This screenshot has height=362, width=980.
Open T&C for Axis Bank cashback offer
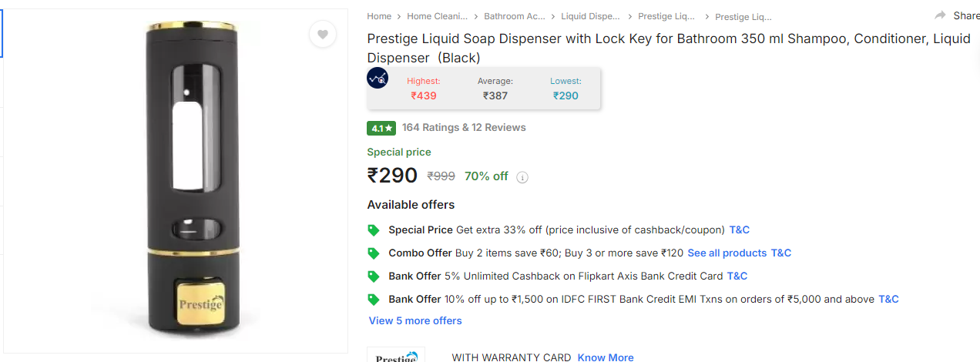pos(737,277)
